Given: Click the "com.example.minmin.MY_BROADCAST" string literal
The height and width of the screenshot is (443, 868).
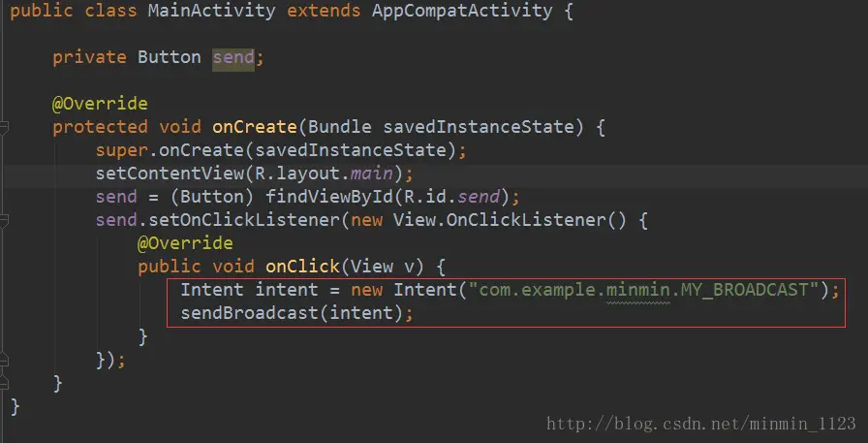Looking at the screenshot, I should pos(643,290).
